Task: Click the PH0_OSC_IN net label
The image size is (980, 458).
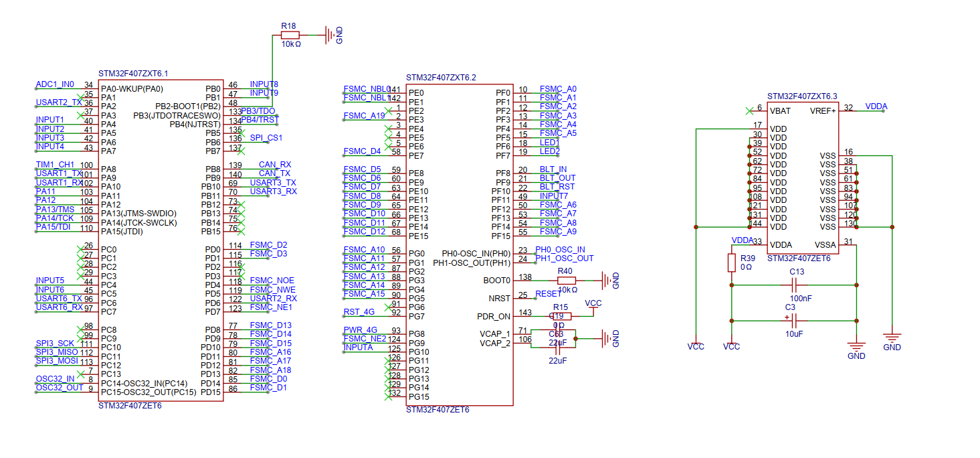Action: pos(560,250)
